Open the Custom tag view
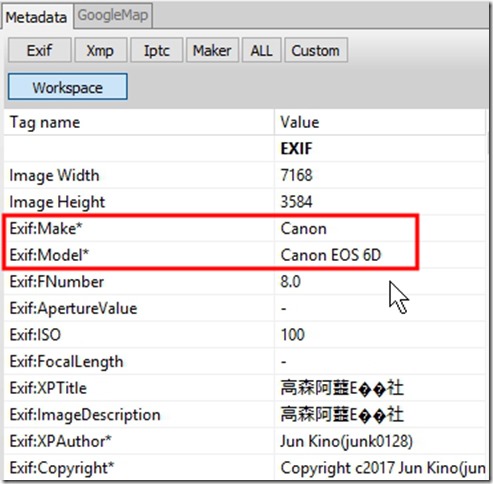The width and height of the screenshot is (493, 484). point(316,51)
